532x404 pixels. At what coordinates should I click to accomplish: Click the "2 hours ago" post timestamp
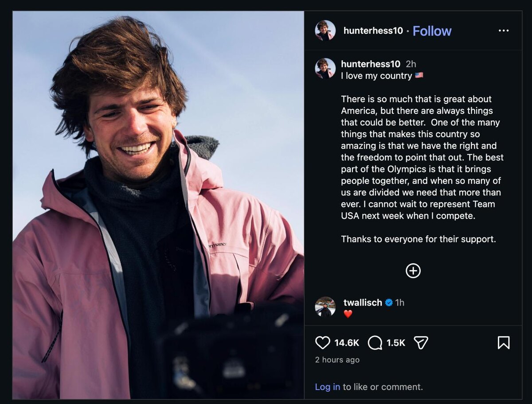coord(337,360)
